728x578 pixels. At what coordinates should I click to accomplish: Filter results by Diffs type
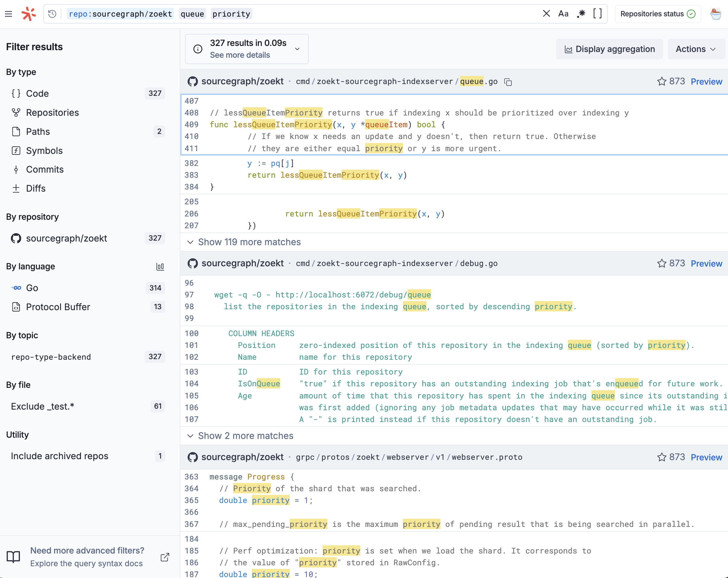point(88,188)
